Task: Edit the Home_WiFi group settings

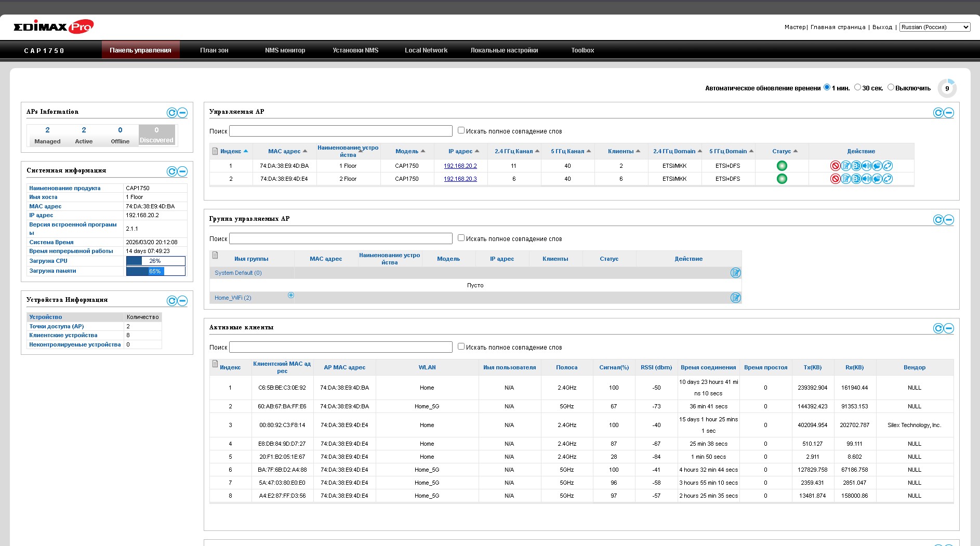Action: click(735, 298)
